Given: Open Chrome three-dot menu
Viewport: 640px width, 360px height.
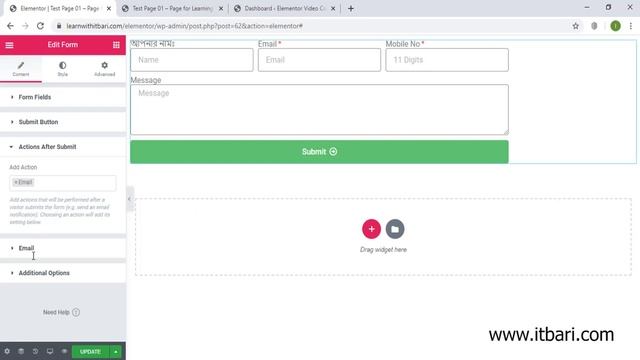Looking at the screenshot, I should [631, 26].
